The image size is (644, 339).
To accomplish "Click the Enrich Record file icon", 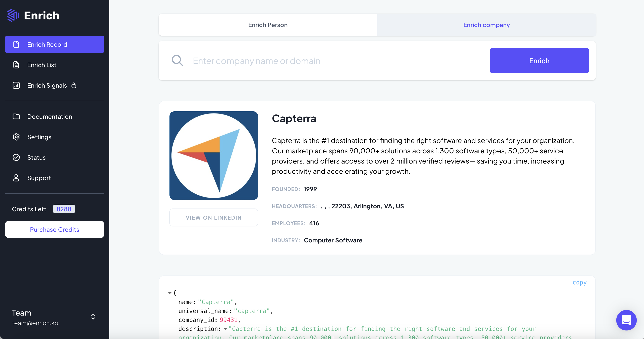I will tap(16, 45).
